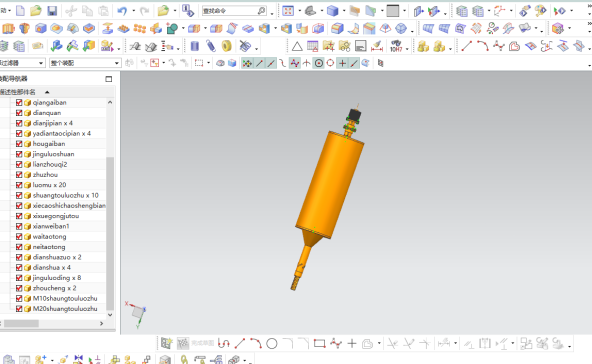Expand the 10H7 icon dropdown arrow
The width and height of the screenshot is (592, 364).
pos(407,49)
